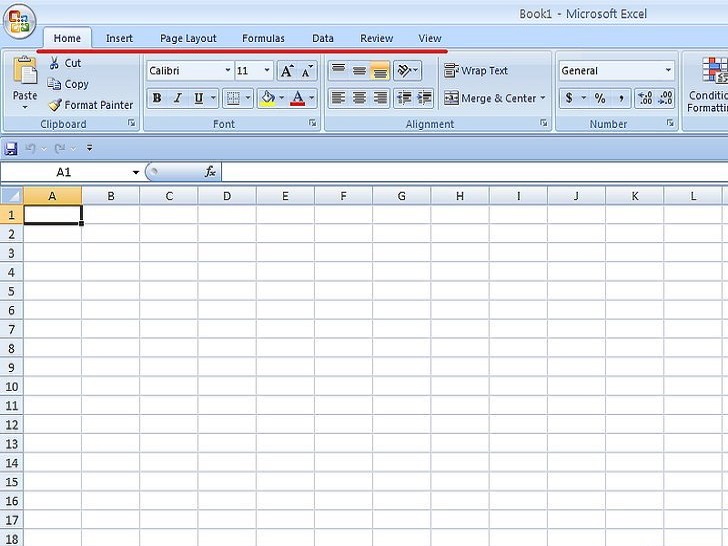Open the Orientation text rotation tool
The height and width of the screenshot is (546, 728).
pyautogui.click(x=407, y=71)
